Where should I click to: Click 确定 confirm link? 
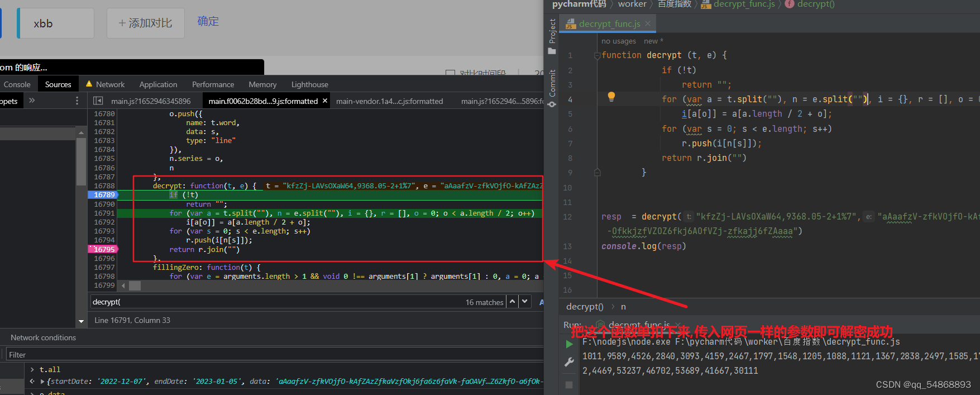click(208, 21)
